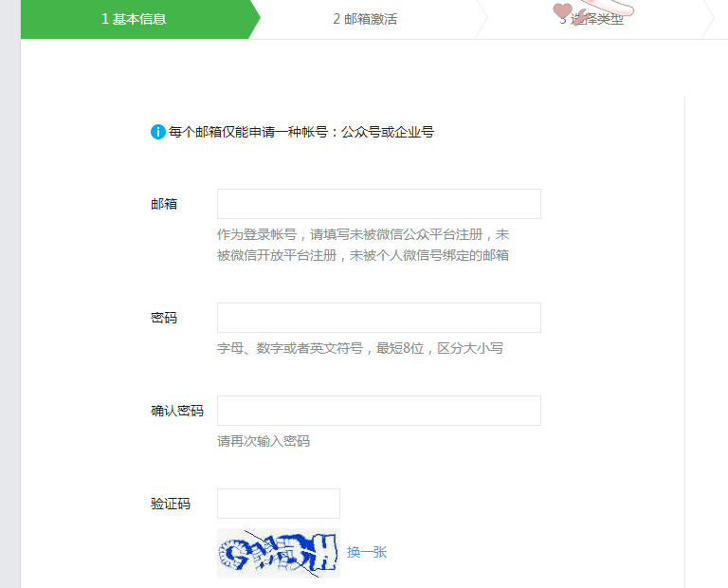
Task: Click the email registration hint text
Action: tap(363, 245)
